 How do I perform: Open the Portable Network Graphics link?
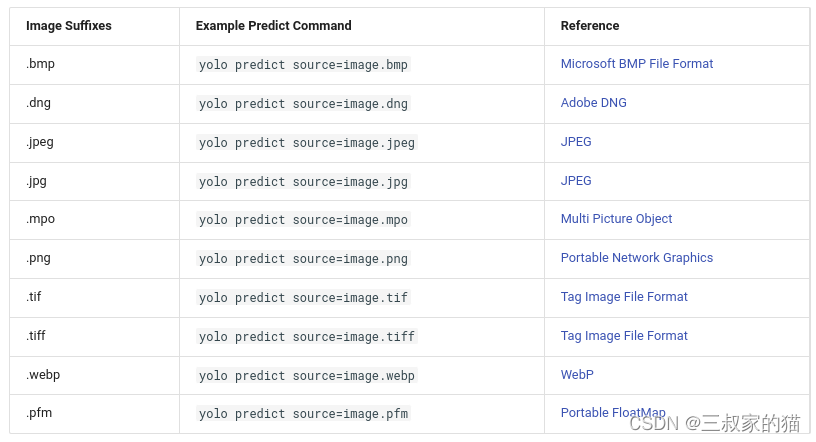(636, 258)
